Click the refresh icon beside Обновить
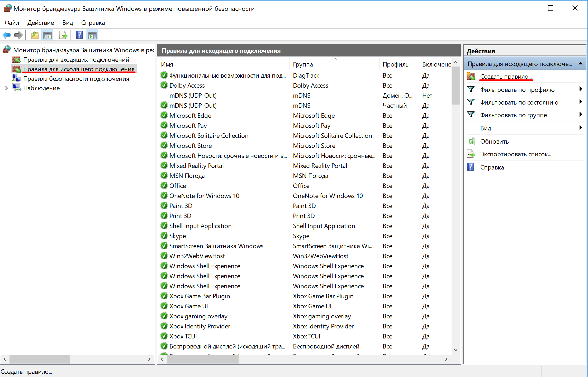588x377 pixels. (x=471, y=141)
